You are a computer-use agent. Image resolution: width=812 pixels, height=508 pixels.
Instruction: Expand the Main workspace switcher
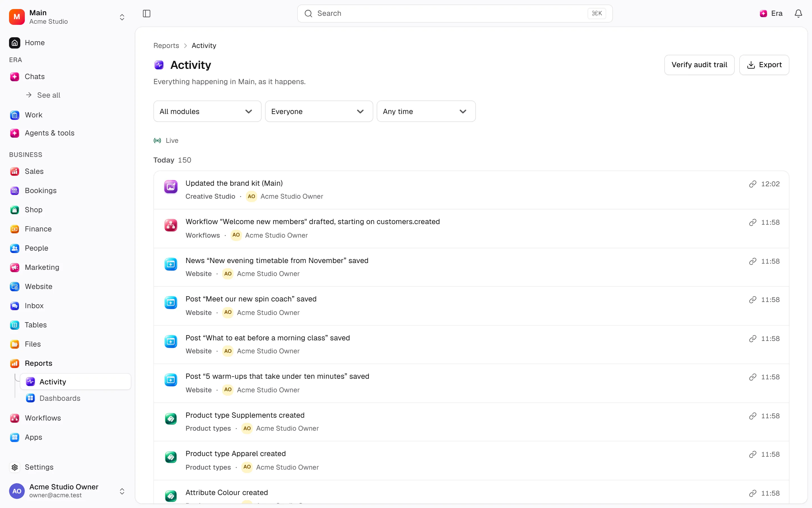pos(67,17)
